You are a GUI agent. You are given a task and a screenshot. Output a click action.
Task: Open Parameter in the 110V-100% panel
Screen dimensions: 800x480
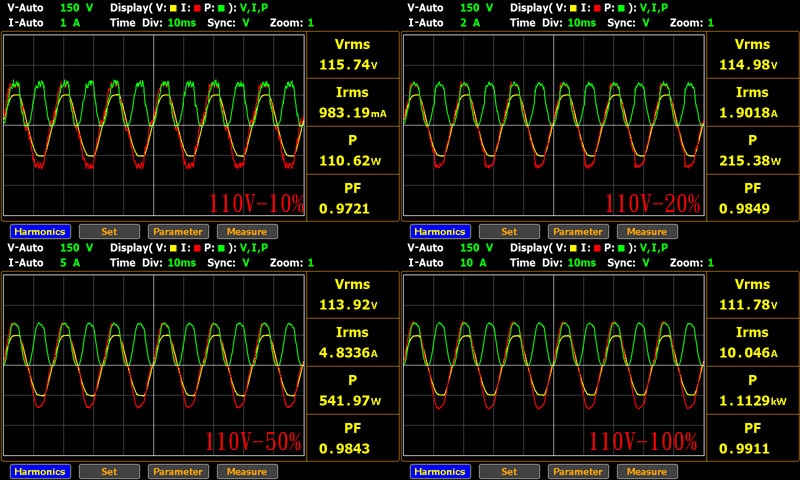pos(578,471)
